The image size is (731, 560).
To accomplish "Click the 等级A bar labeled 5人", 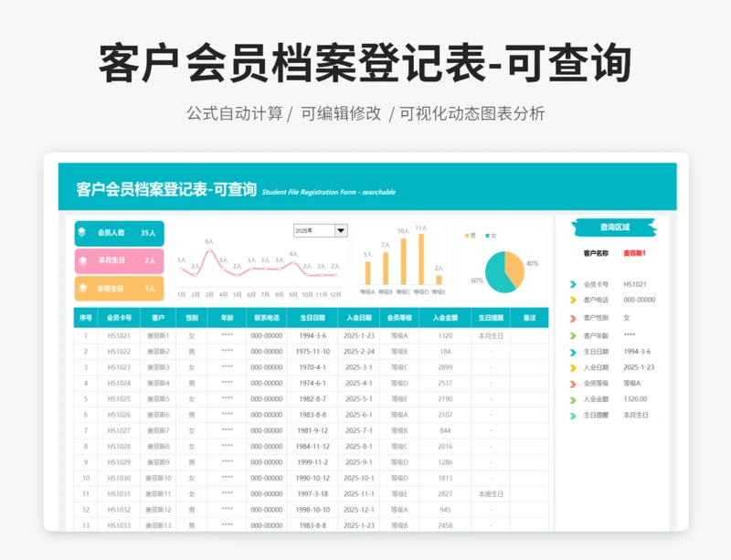I will (368, 273).
